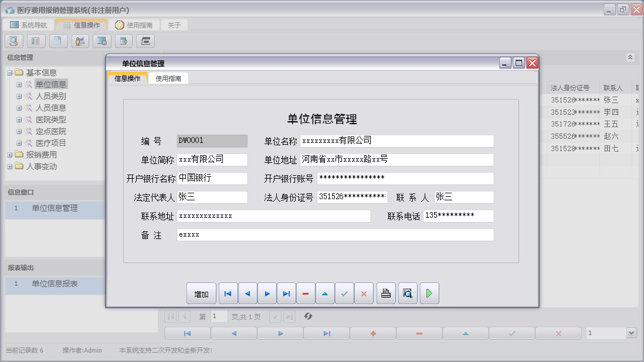This screenshot has width=644, height=362.
Task: Confirm changes with the green checkmark button
Action: (345, 293)
